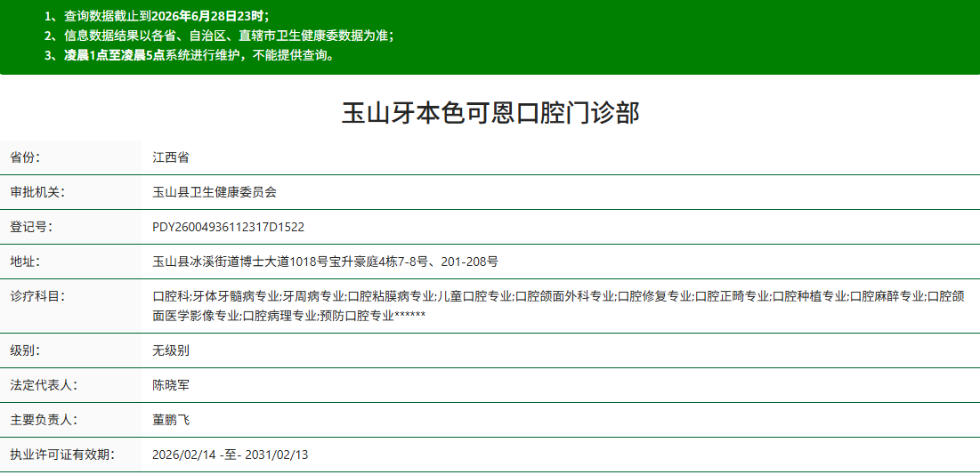Select validity period 2026/02/14 -至- 2031/02/13
The width and height of the screenshot is (980, 475).
coord(230,455)
